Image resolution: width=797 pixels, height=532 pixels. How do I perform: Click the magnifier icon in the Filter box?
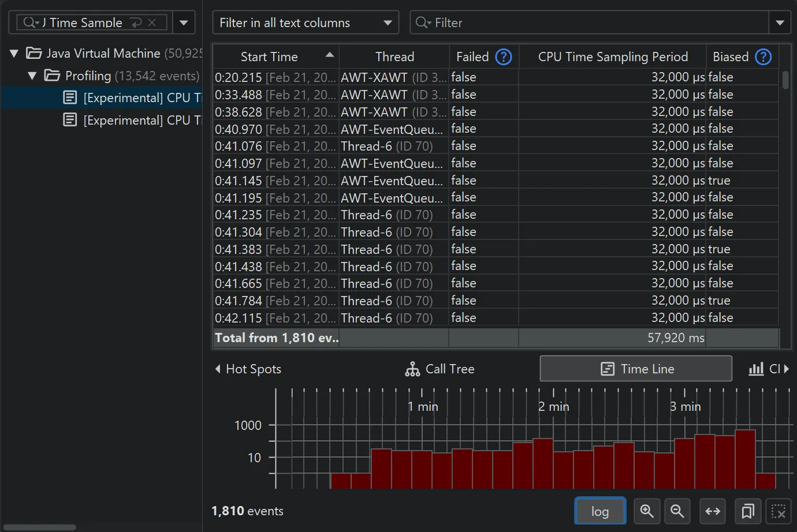(x=423, y=23)
